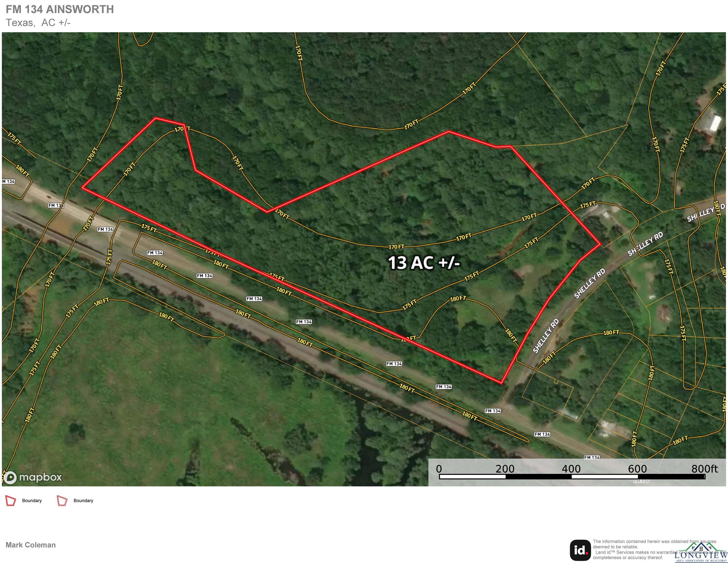Click the mapbox logo on map

tap(33, 478)
